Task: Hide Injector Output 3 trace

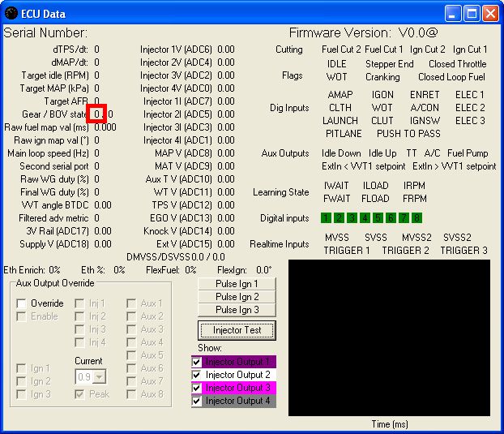Action: [196, 388]
